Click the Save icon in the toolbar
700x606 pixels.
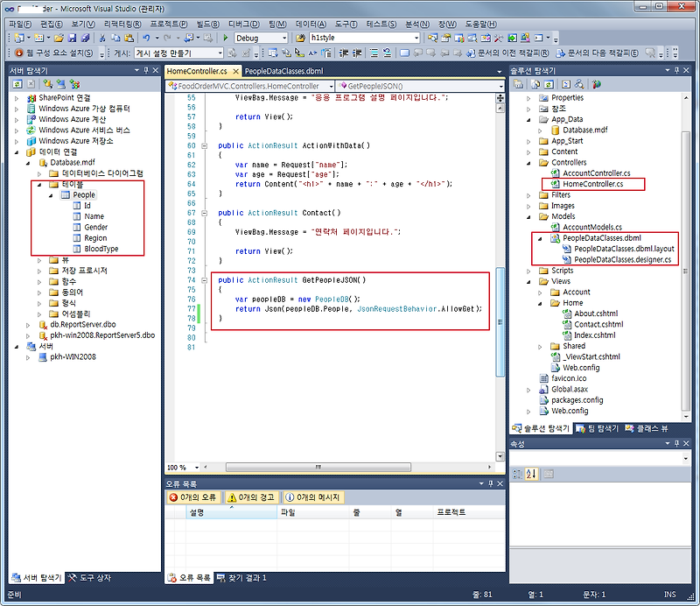coord(73,38)
